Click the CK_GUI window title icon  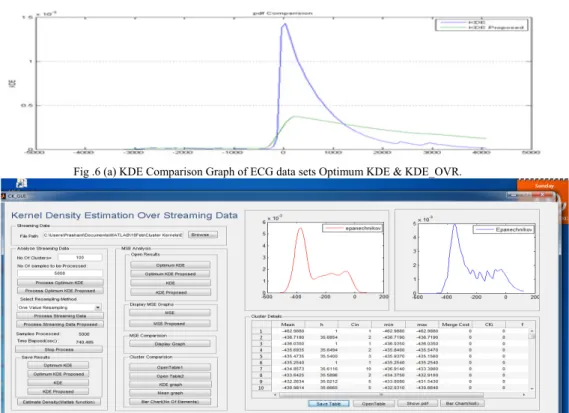pyautogui.click(x=4, y=196)
